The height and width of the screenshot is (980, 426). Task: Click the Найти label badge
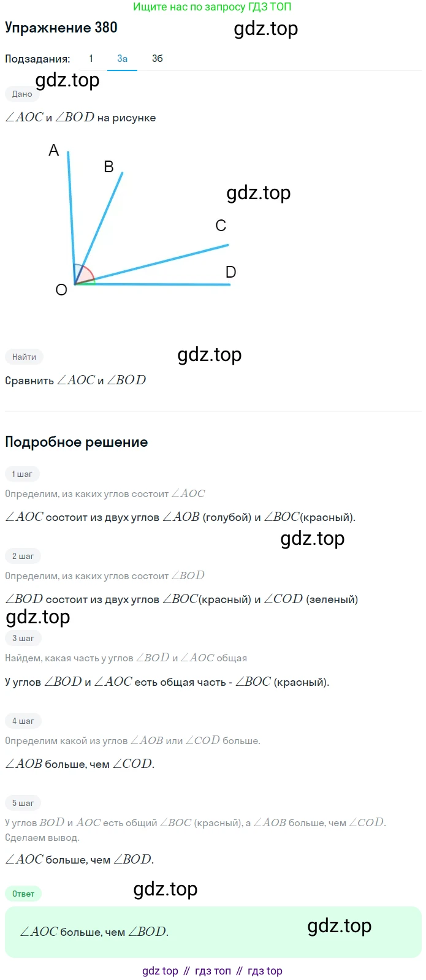[x=24, y=357]
